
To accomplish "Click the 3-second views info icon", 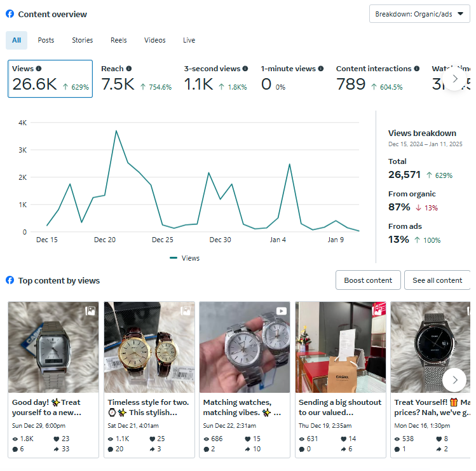I will (x=246, y=69).
